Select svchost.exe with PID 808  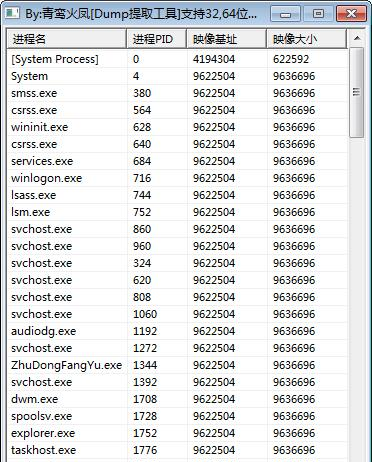[x=177, y=297]
